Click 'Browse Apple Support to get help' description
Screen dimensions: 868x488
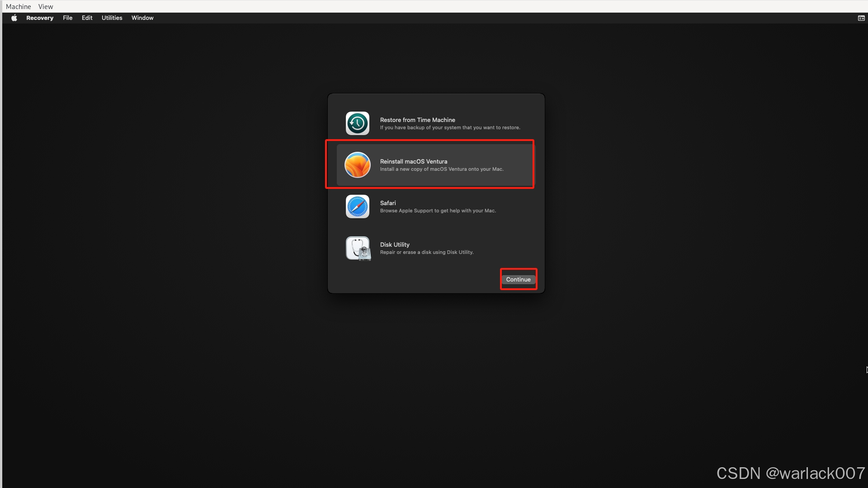[438, 211]
